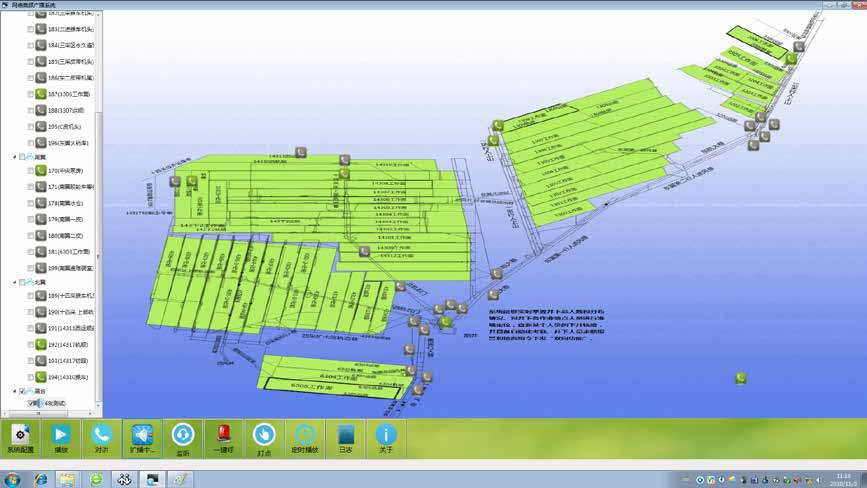
Task: Collapse the tree group containing terminal 170
Action: point(15,157)
